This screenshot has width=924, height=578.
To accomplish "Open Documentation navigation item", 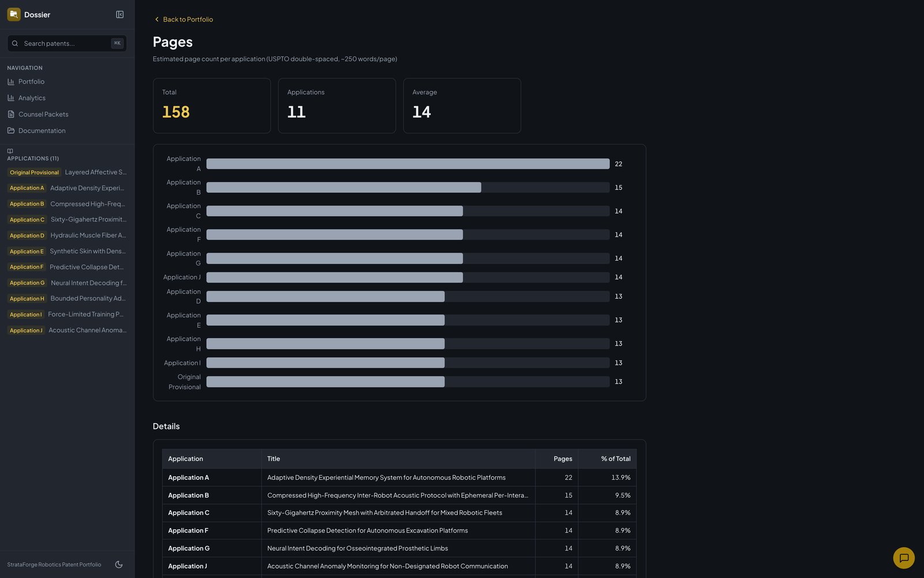I will [x=67, y=131].
